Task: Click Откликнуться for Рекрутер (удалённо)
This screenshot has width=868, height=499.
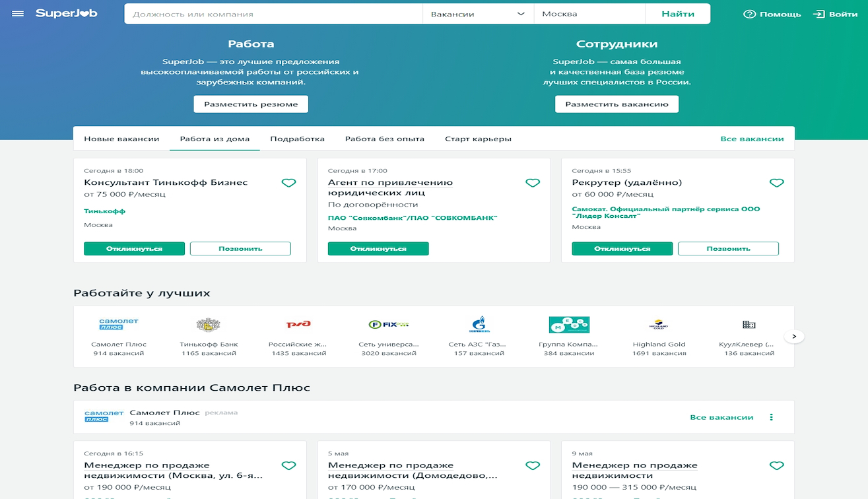Action: (x=622, y=249)
